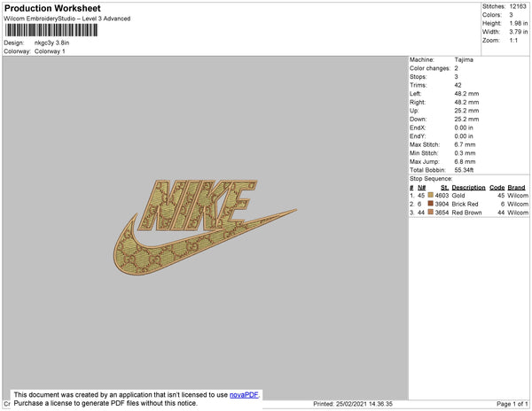This screenshot has width=532, height=411.
Task: Click the Page 1 of 1 footer text
Action: (512, 404)
